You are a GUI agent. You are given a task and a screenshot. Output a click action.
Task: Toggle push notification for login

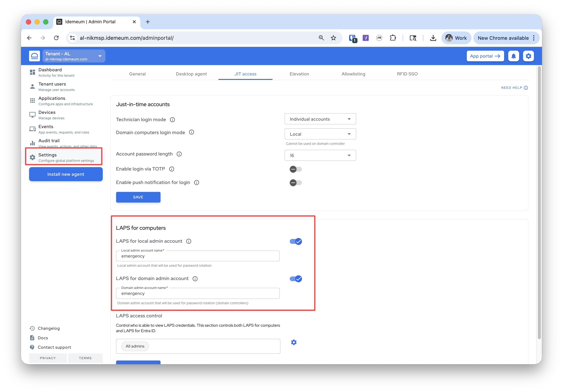tap(296, 183)
